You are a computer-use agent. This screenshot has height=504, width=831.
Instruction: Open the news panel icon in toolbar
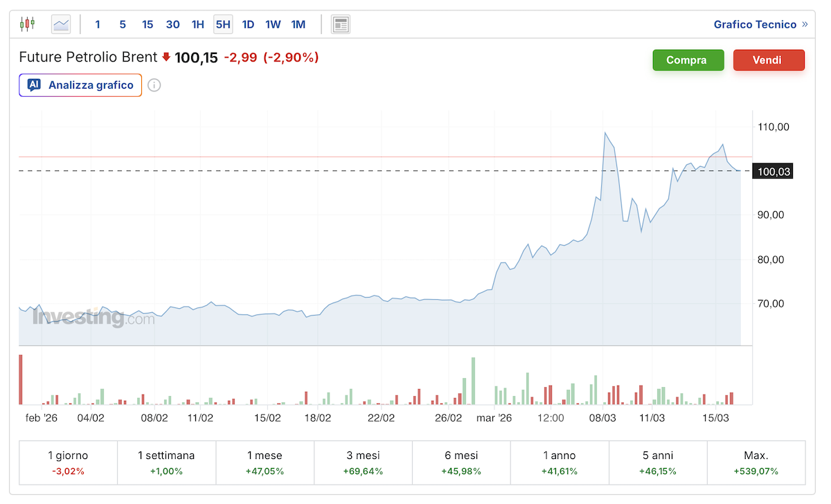(x=340, y=24)
